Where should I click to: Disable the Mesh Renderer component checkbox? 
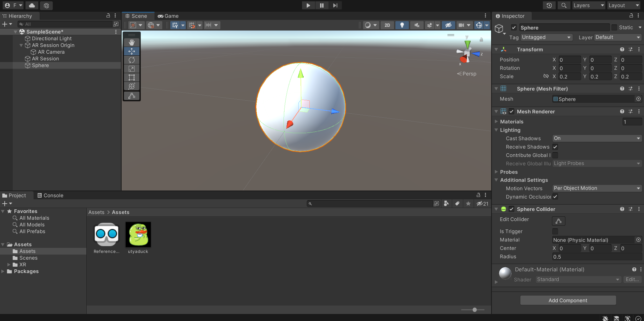coord(512,111)
